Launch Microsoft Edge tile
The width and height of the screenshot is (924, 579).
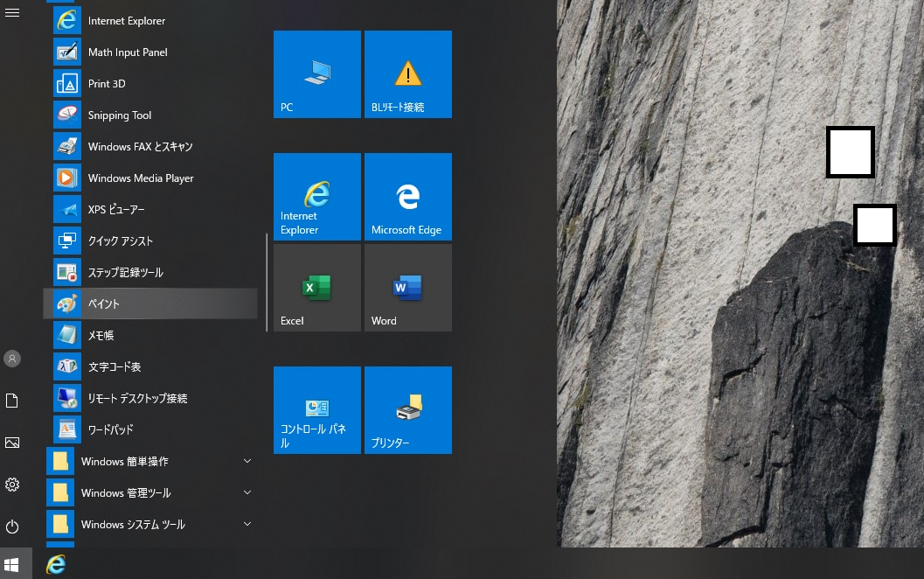pos(407,197)
